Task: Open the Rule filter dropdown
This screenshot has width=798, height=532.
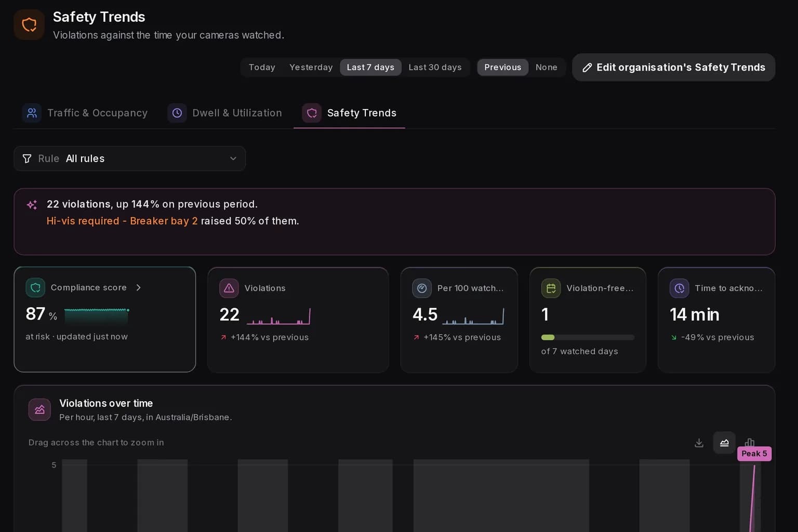Action: [130, 158]
